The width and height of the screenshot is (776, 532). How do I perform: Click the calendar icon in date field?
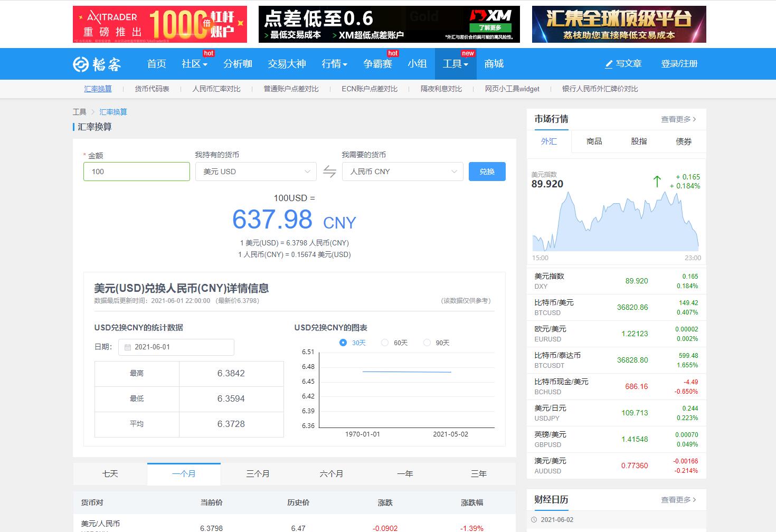[x=128, y=347]
